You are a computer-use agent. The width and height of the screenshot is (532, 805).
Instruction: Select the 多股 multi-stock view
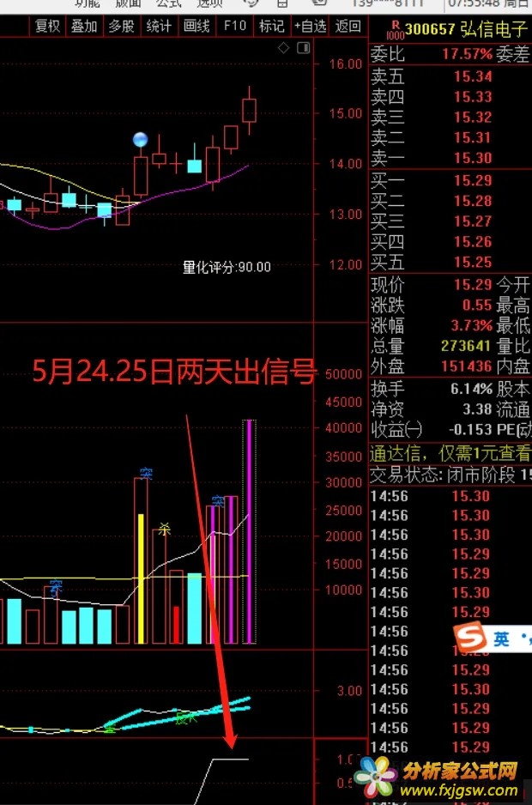tap(122, 26)
